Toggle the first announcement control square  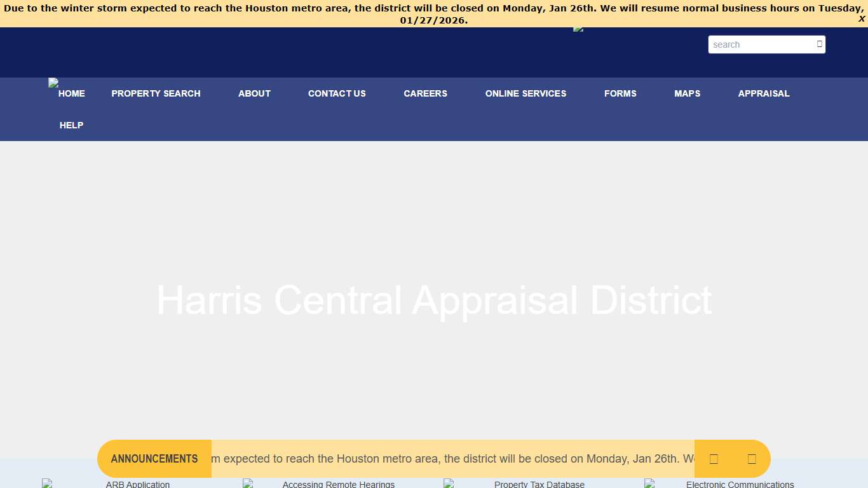tap(714, 458)
